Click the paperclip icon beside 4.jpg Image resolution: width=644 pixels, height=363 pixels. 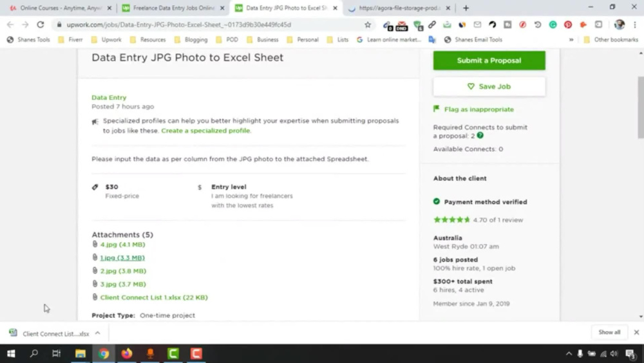click(95, 245)
